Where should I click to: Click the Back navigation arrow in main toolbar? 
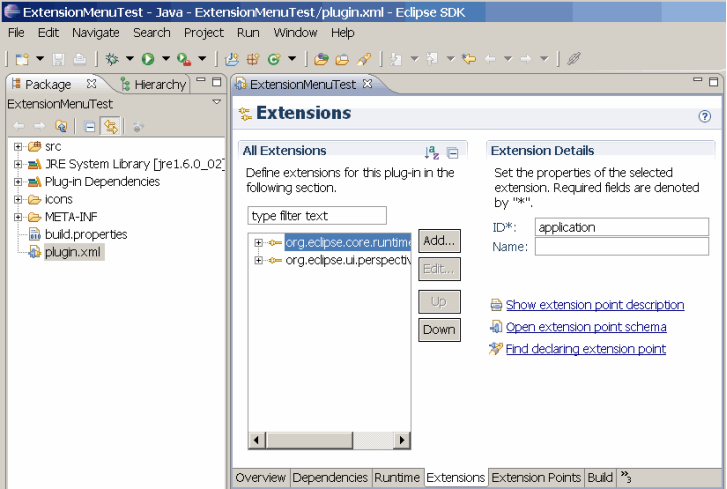pyautogui.click(x=490, y=59)
